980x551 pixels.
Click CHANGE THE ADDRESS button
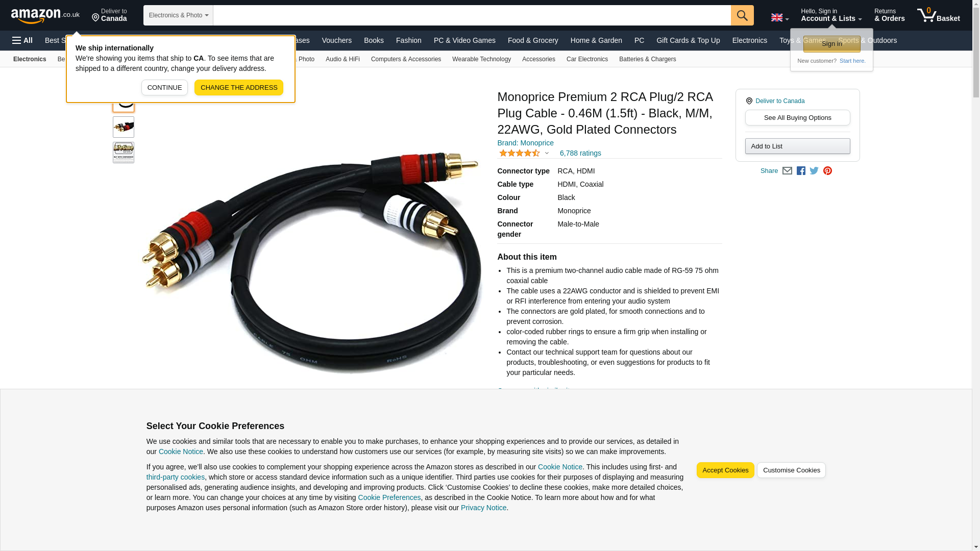(x=239, y=87)
